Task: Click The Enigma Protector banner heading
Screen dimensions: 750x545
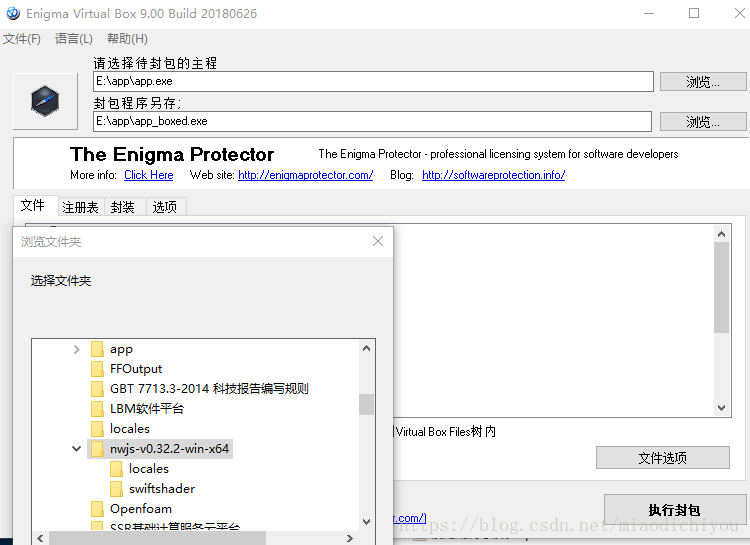Action: pyautogui.click(x=172, y=155)
